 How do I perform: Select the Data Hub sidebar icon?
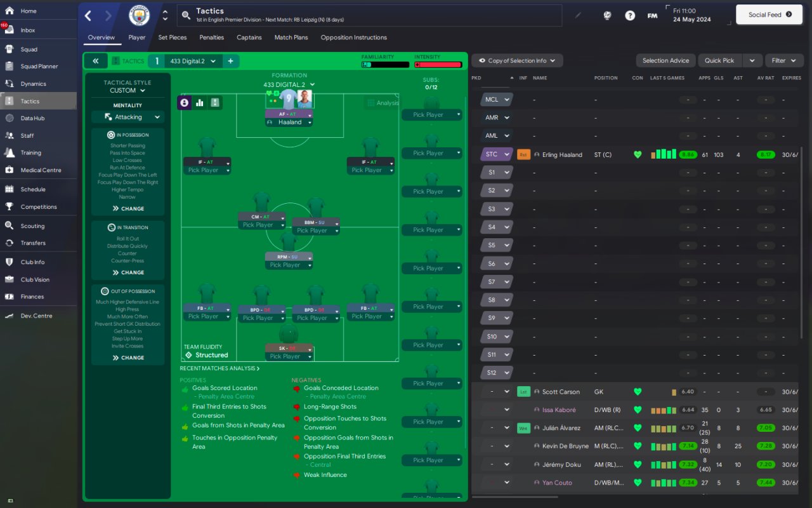pyautogui.click(x=9, y=118)
